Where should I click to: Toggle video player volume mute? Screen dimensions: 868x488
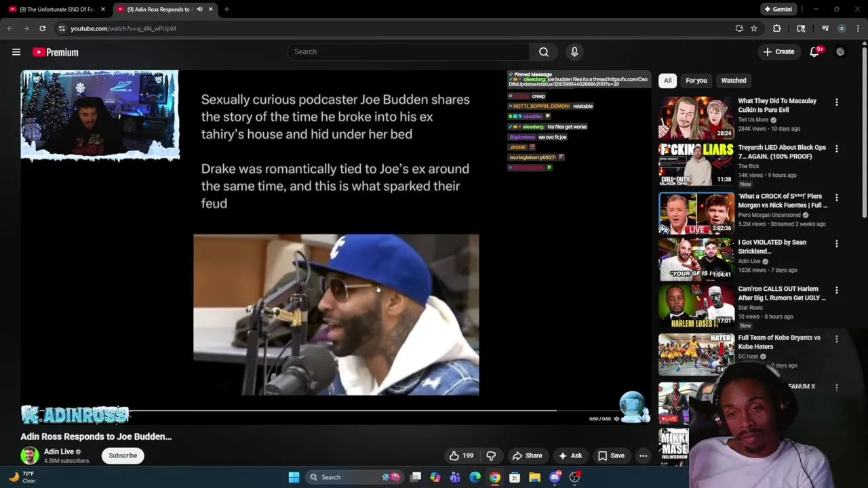point(616,419)
